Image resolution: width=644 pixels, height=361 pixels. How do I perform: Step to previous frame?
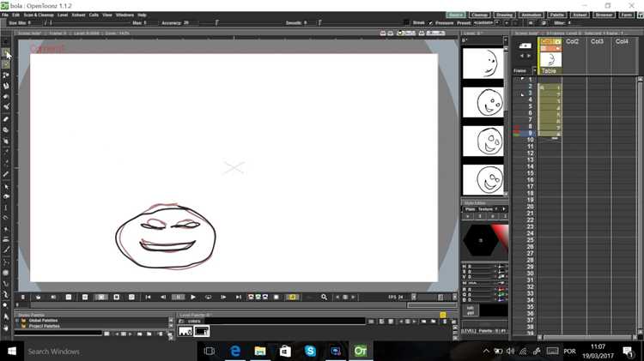click(163, 297)
